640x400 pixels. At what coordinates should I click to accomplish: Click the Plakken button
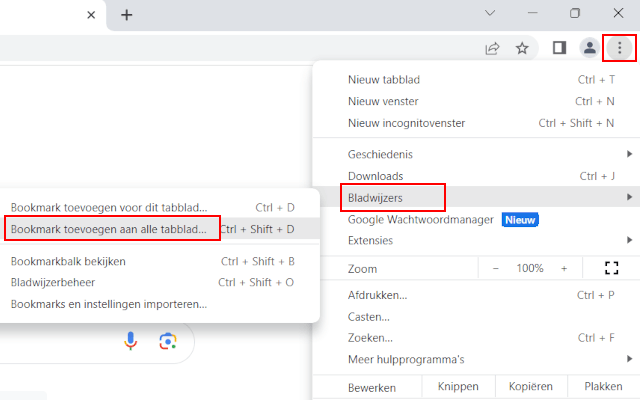603,388
